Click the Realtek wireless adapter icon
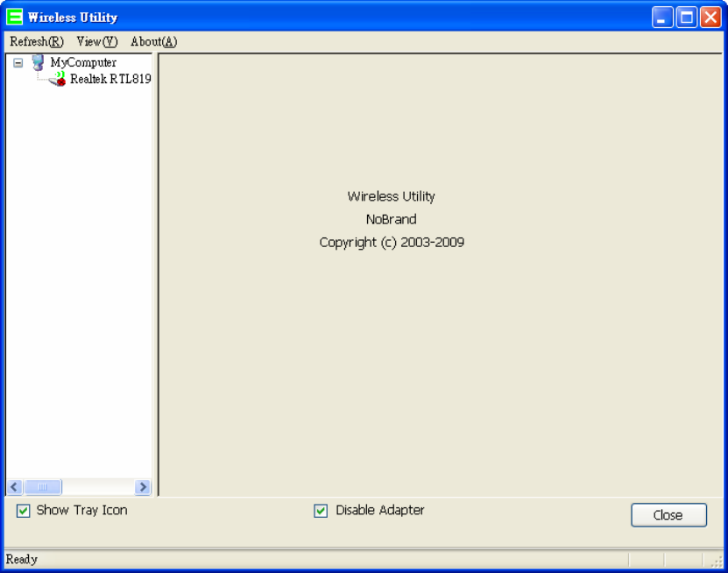 (x=58, y=80)
